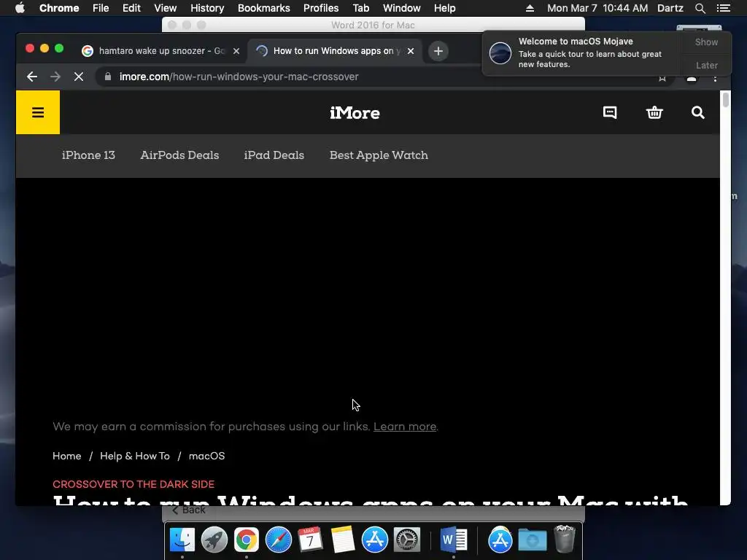Screen dimensions: 747x560
Task: Open the iMore hamburger menu
Action: 38,112
